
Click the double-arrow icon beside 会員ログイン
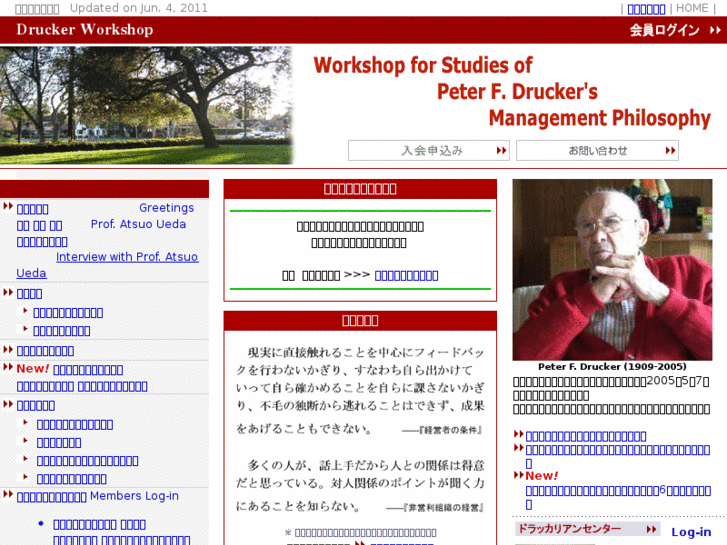(x=715, y=30)
